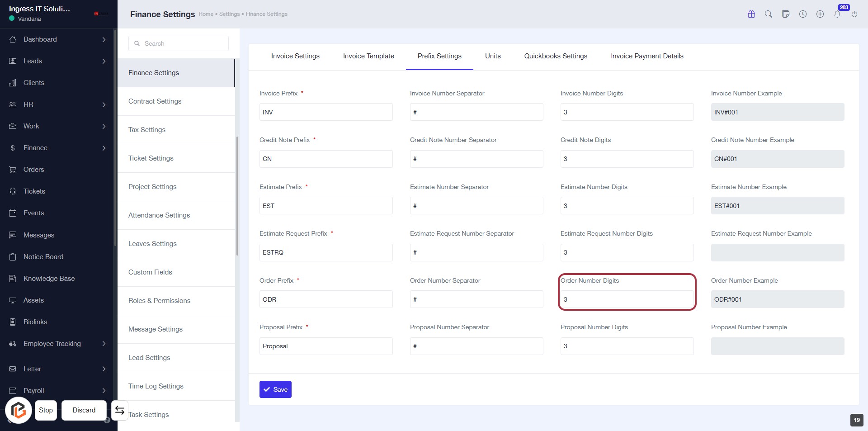Open the Quickbooks Settings tab
Image resolution: width=868 pixels, height=431 pixels.
555,56
